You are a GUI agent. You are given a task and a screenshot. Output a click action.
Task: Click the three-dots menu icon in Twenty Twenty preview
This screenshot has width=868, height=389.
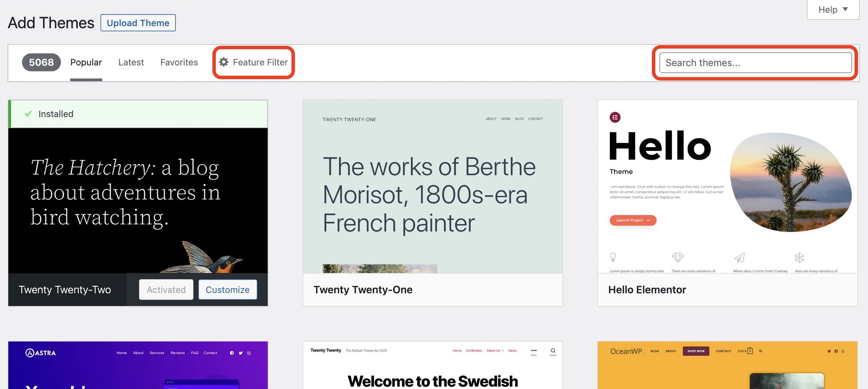click(534, 351)
